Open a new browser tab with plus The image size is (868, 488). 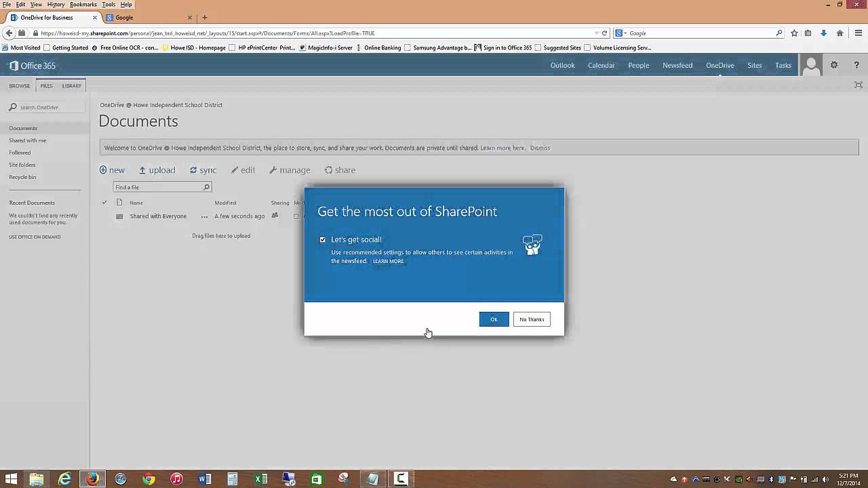pyautogui.click(x=204, y=18)
